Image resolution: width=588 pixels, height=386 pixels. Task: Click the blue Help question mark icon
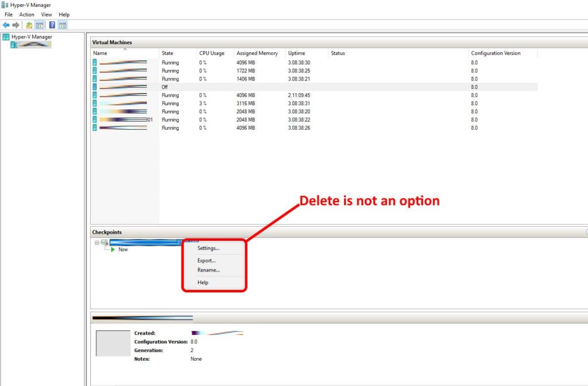[x=52, y=25]
